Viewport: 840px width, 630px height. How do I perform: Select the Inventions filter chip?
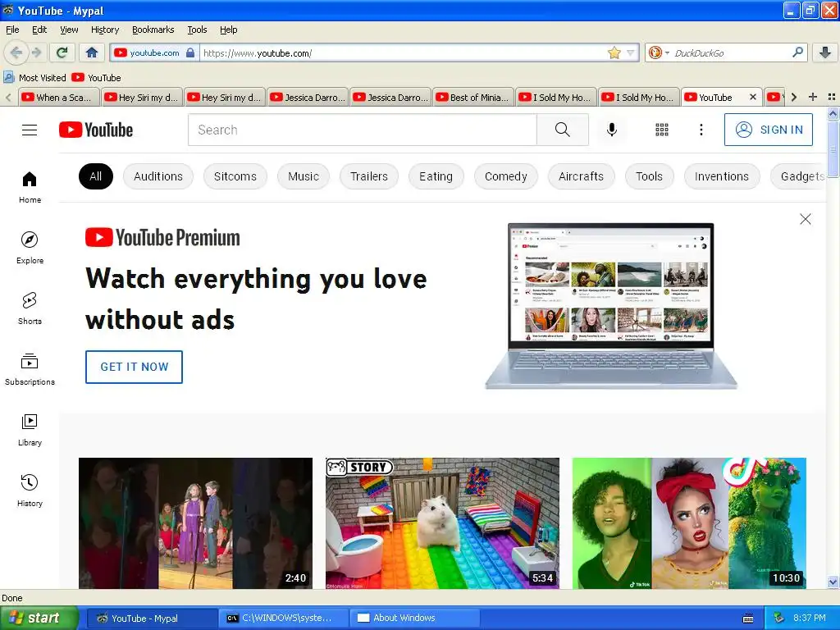click(x=722, y=176)
